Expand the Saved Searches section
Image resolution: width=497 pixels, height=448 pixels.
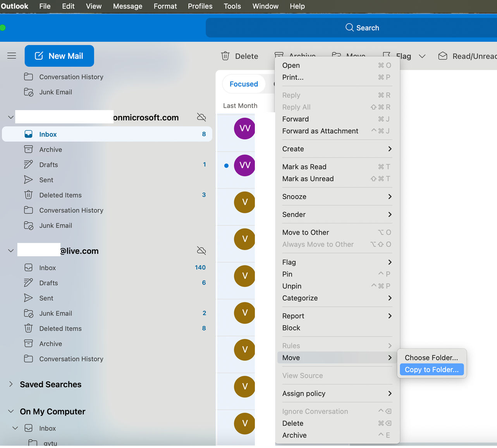click(10, 384)
